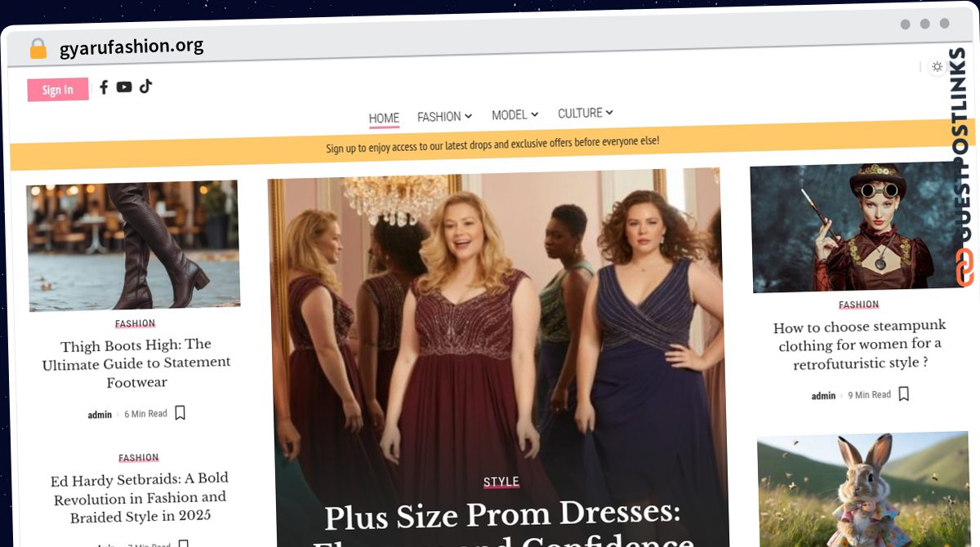Click the Sign In button
Screen dimensions: 980x547
[57, 90]
